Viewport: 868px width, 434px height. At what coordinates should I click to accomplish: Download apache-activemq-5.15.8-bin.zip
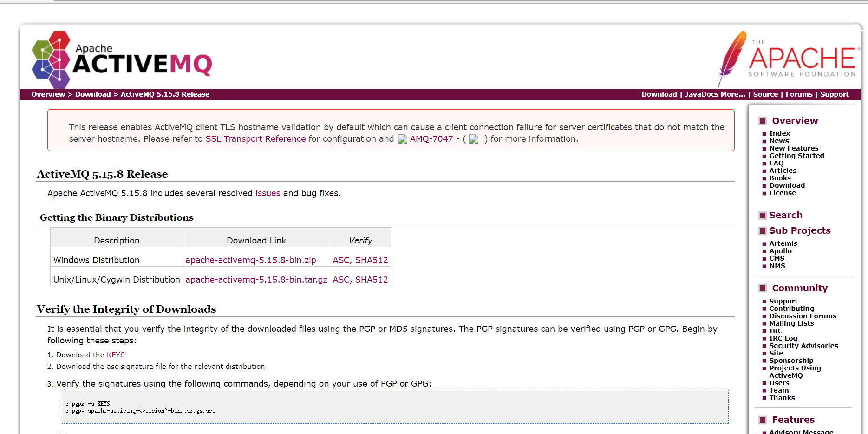[251, 260]
